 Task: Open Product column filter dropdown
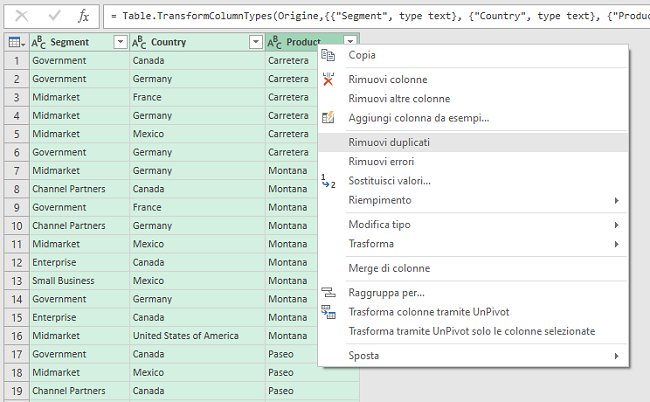(350, 41)
